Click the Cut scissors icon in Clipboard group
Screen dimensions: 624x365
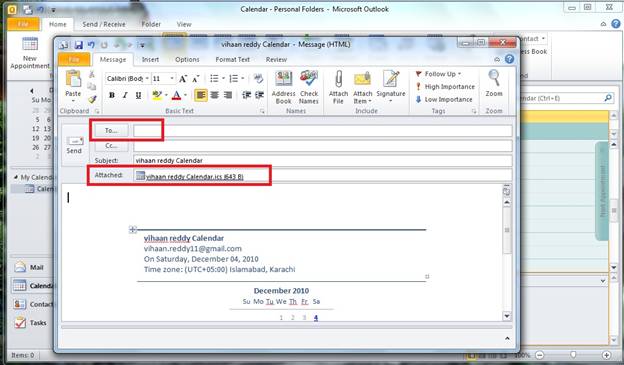point(92,74)
